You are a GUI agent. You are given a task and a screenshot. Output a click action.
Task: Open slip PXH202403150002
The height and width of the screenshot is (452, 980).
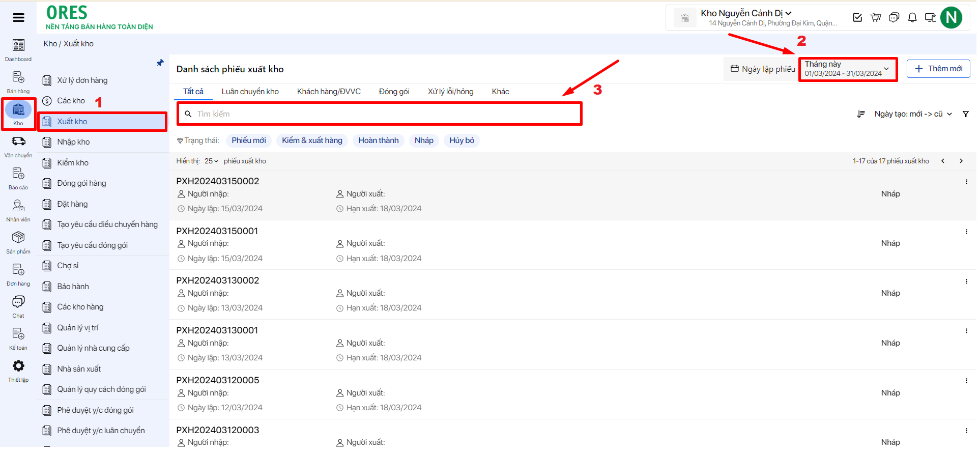point(218,181)
